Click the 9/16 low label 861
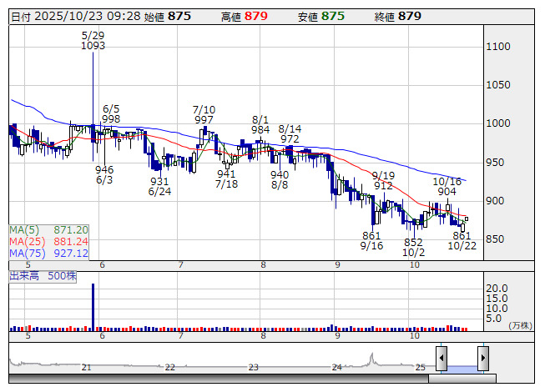Viewport: 545px width, 392px height. point(371,236)
